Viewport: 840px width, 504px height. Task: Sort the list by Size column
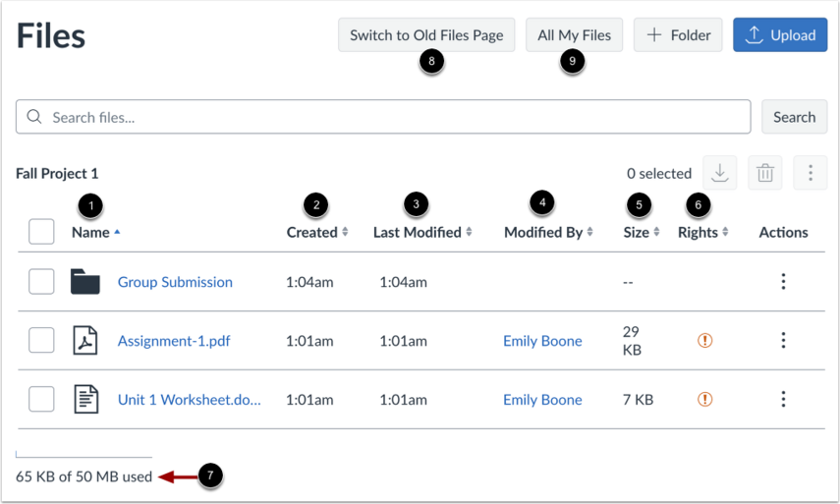click(x=642, y=232)
